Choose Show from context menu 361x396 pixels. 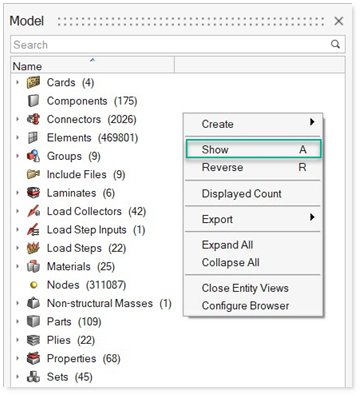click(253, 149)
